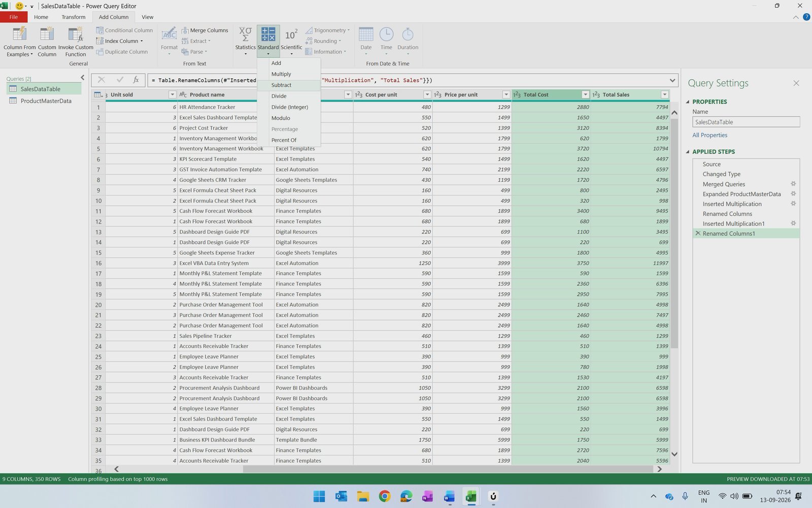Open Total Cost column filter

click(x=585, y=94)
